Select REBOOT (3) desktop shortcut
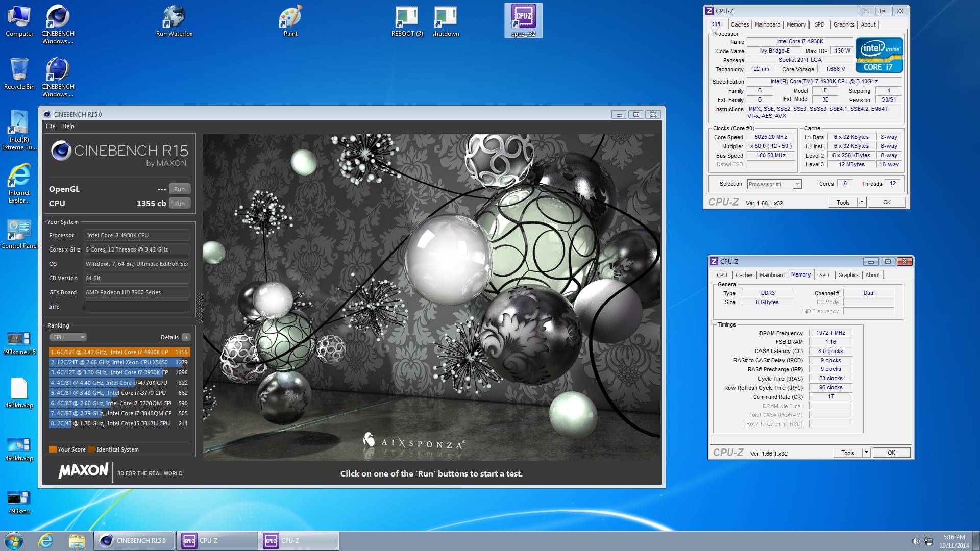 pyautogui.click(x=407, y=21)
